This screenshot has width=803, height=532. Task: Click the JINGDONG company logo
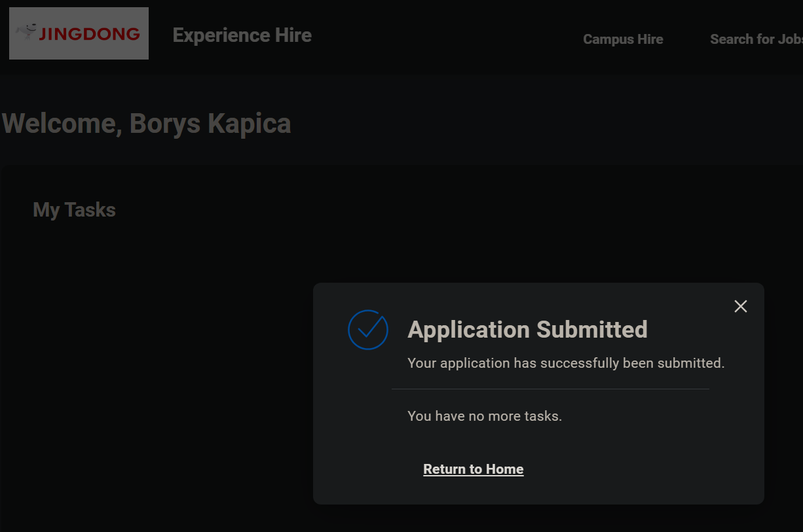(x=79, y=33)
